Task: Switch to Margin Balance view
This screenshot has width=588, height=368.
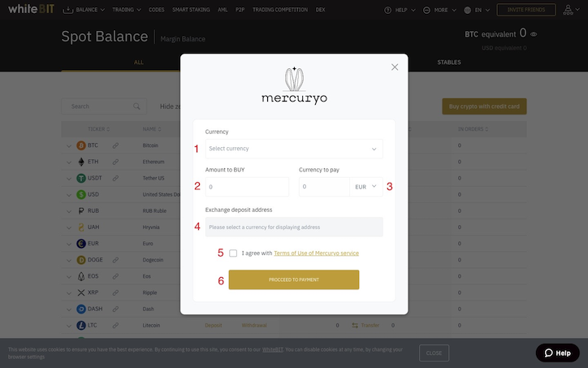Action: tap(183, 39)
